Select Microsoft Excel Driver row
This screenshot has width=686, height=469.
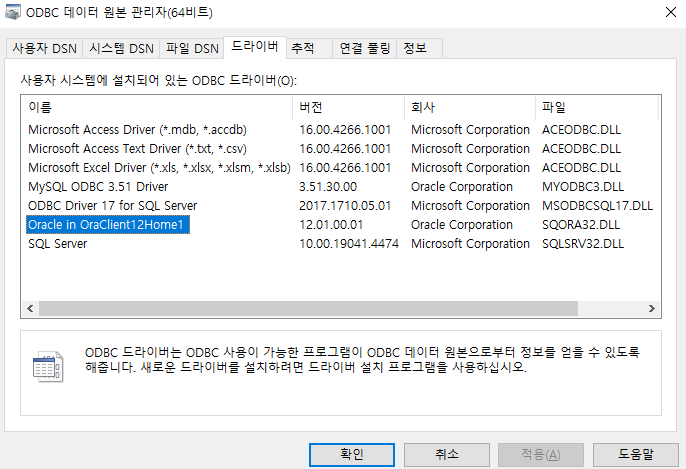coord(159,168)
